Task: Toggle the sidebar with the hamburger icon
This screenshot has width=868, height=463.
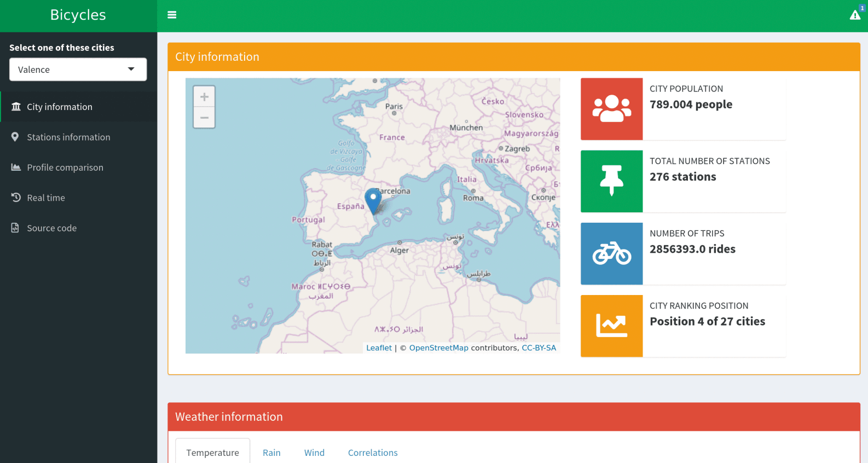Action: [x=172, y=15]
